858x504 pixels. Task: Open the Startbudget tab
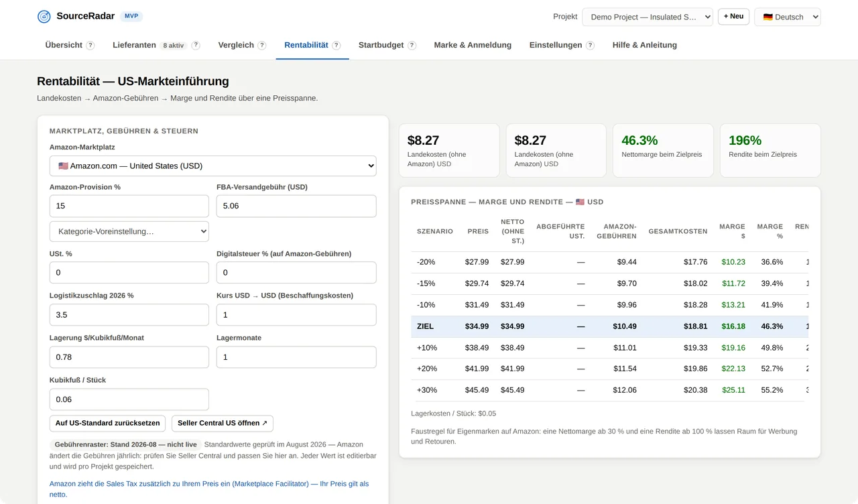coord(381,45)
